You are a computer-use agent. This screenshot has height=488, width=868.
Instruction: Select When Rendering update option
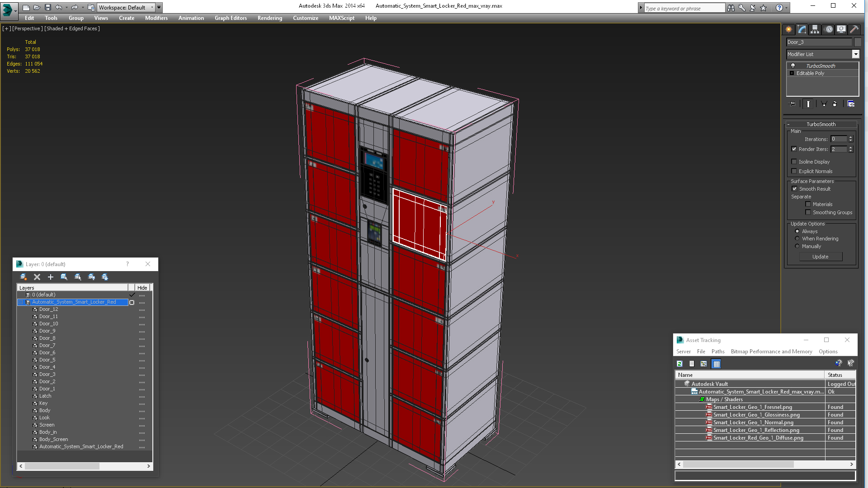click(797, 239)
